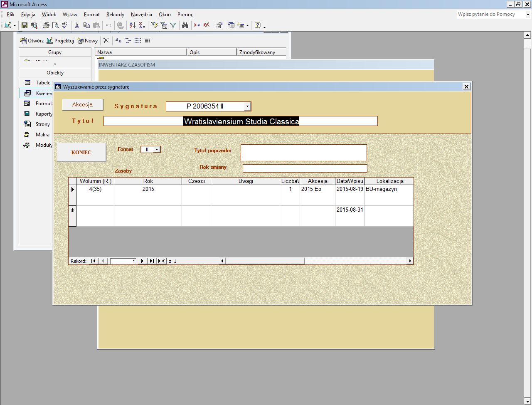Image resolution: width=532 pixels, height=405 pixels.
Task: Click new record navigation button with asterisk
Action: pos(162,261)
